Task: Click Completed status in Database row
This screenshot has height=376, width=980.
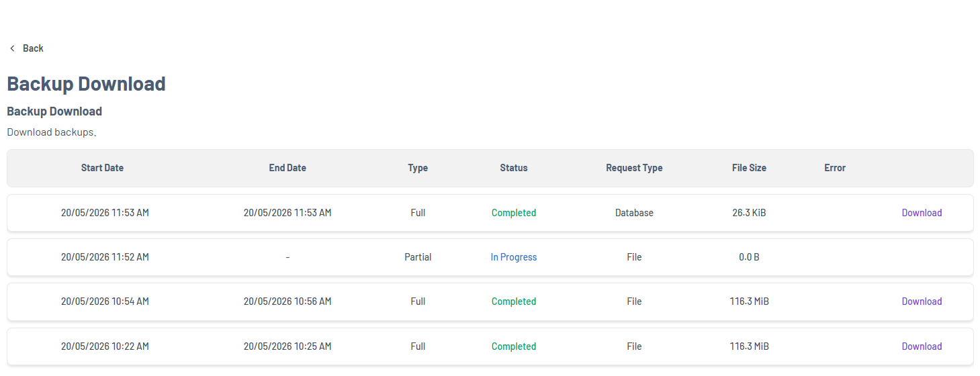Action: [x=514, y=213]
